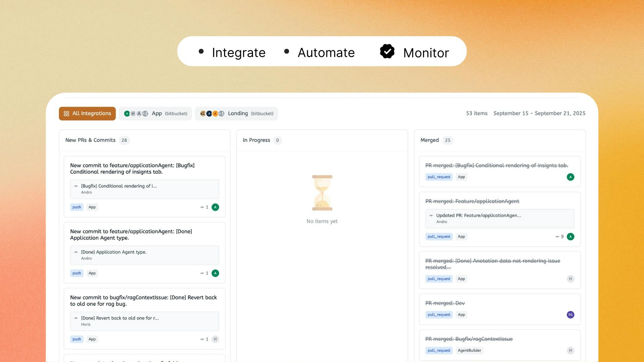Screen dimensions: 644x362
Task: Click the New PRs & Commits column heading
Action: tap(90, 140)
